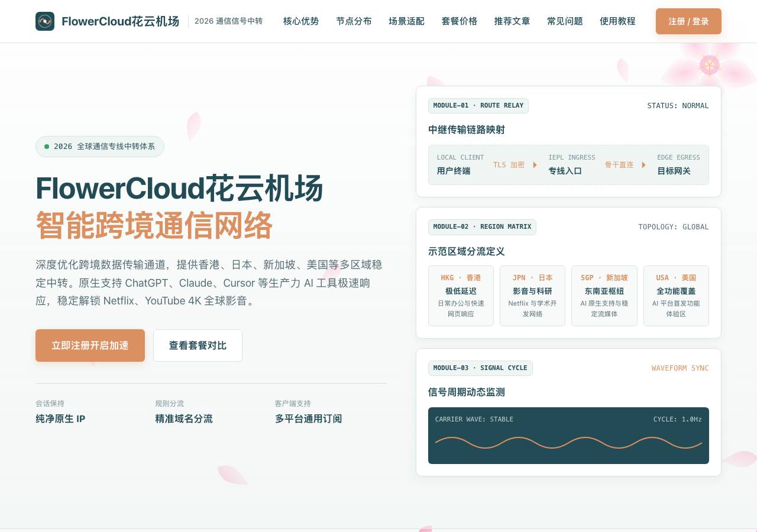This screenshot has height=532, width=757.
Task: Click the 目标网关 node
Action: point(678,165)
